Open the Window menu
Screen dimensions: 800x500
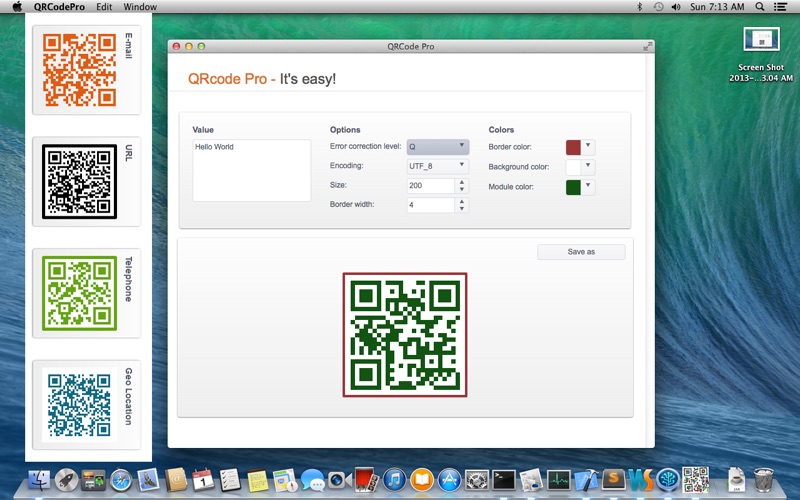[140, 7]
